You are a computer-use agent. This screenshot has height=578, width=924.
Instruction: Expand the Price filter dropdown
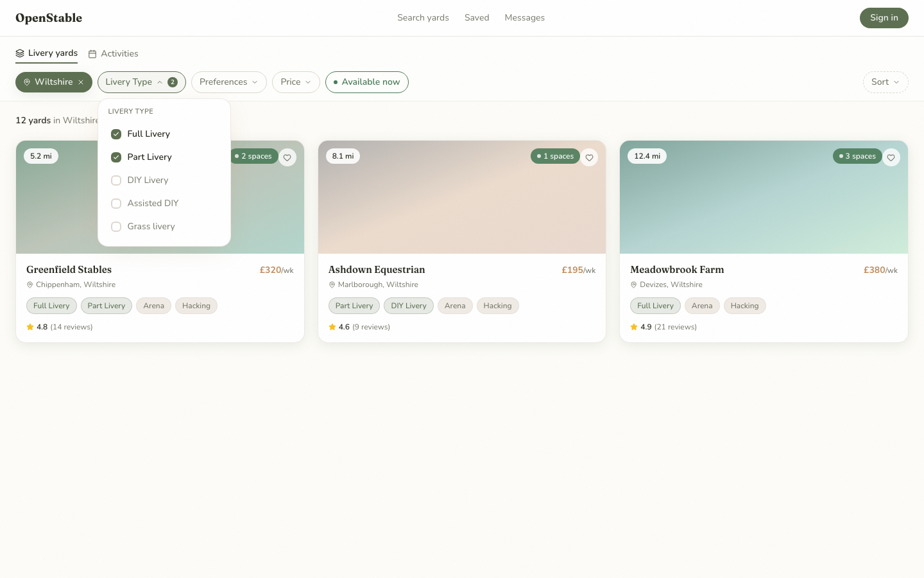tap(296, 82)
